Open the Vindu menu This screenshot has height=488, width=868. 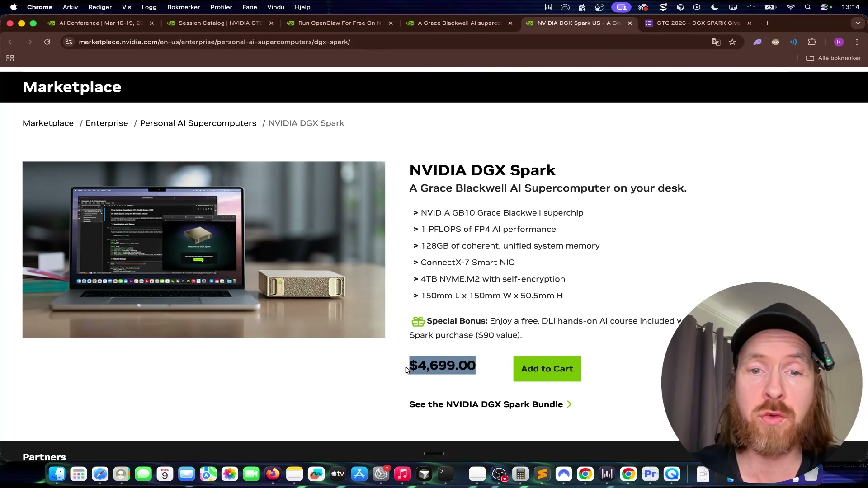[x=276, y=7]
